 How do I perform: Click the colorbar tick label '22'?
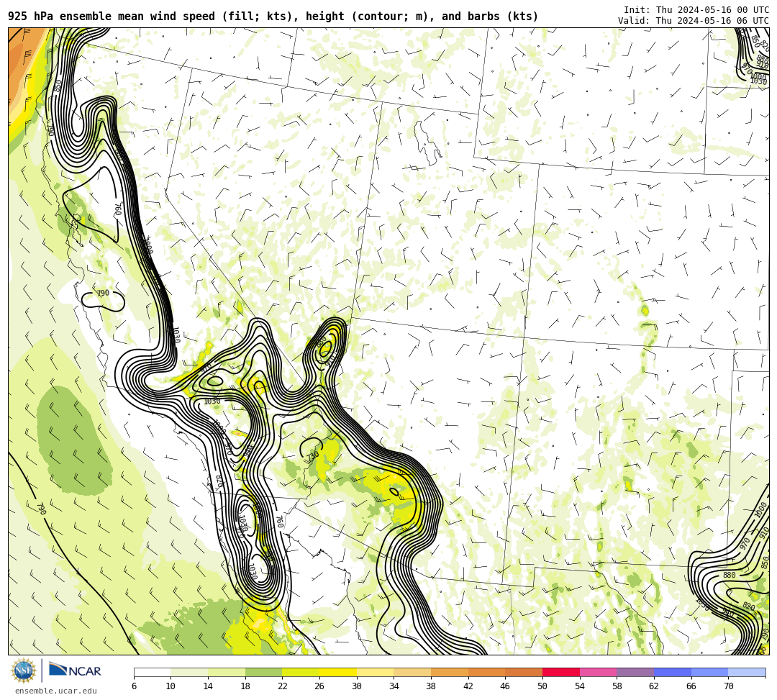point(283,686)
